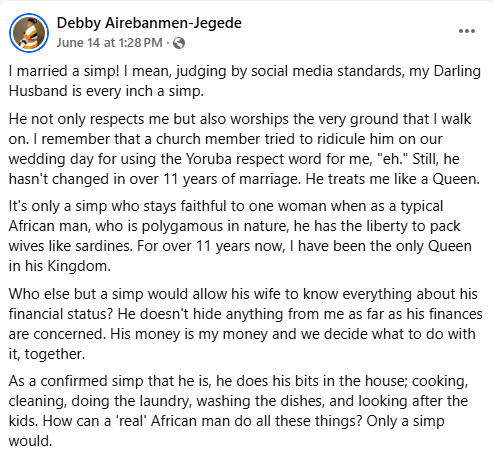Click the line 'Husband is every inch a simp.'
This screenshot has width=493, height=453.
pos(106,91)
